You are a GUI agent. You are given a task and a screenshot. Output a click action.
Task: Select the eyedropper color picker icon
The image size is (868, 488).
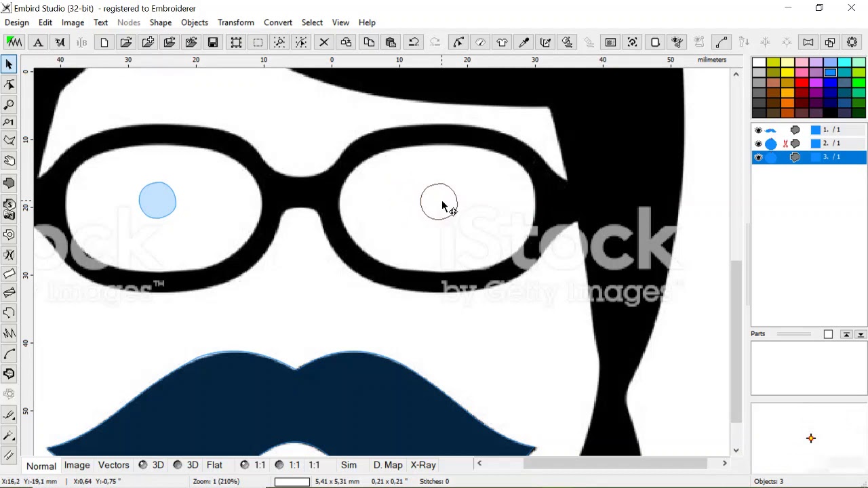[524, 42]
